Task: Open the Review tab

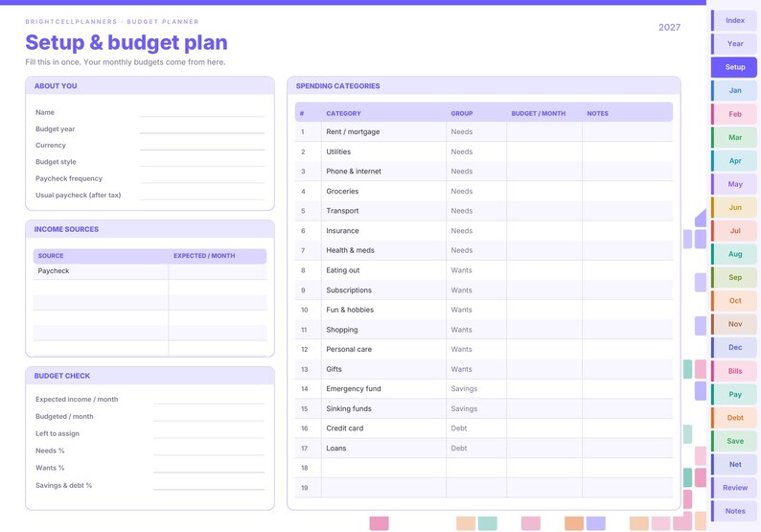Action: click(x=734, y=487)
